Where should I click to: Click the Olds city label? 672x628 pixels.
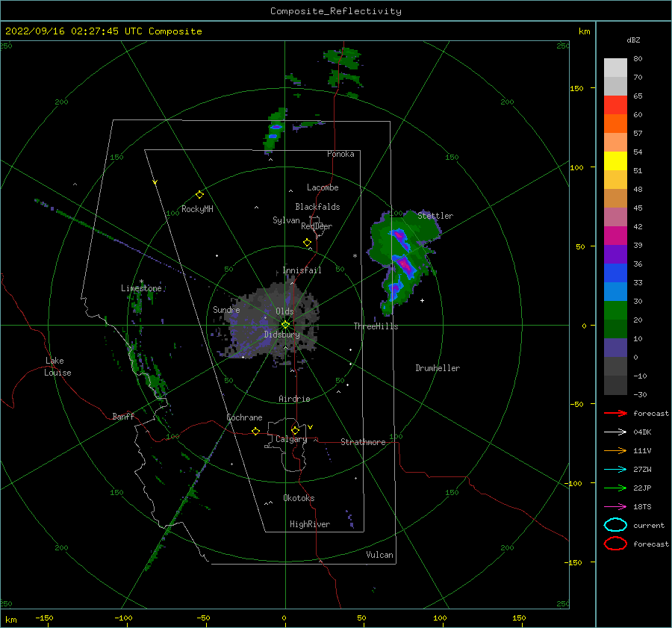[x=284, y=311]
